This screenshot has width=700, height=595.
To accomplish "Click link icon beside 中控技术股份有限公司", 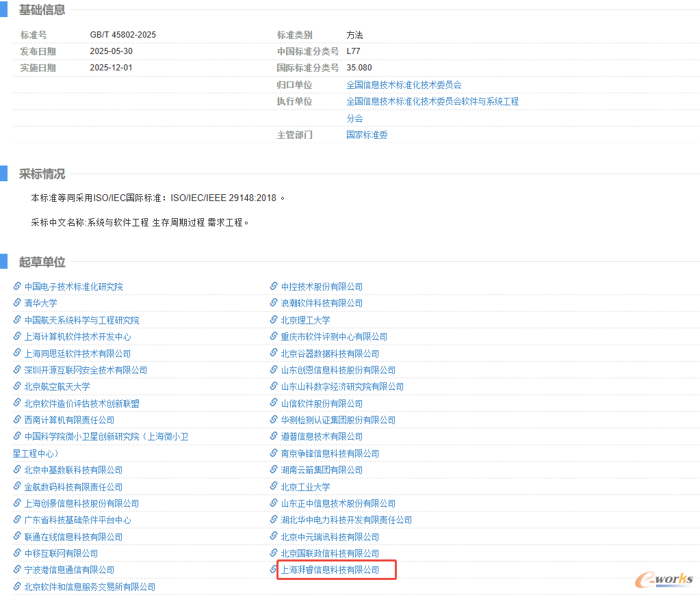I will [x=274, y=286].
